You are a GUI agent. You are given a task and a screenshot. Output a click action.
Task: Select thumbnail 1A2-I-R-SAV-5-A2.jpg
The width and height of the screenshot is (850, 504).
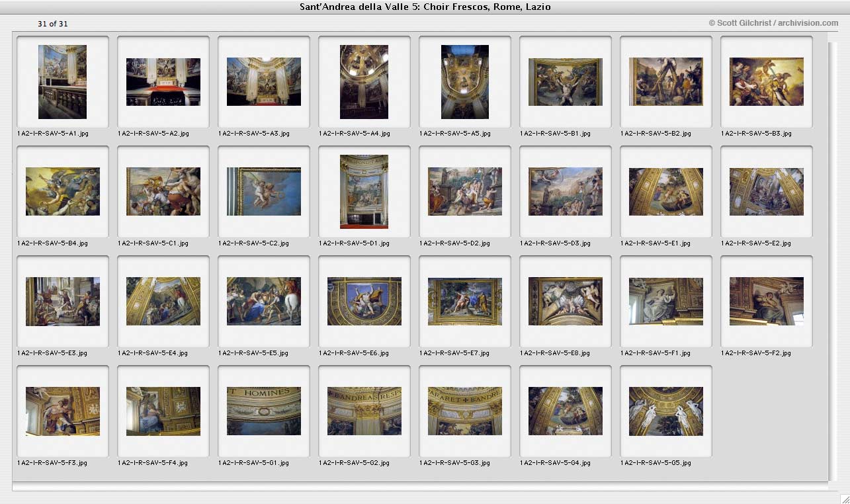163,82
